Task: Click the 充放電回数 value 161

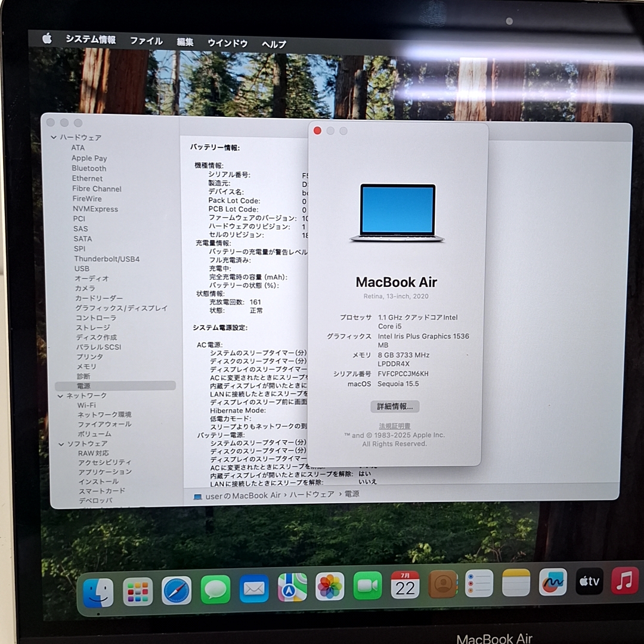Action: coord(255,302)
